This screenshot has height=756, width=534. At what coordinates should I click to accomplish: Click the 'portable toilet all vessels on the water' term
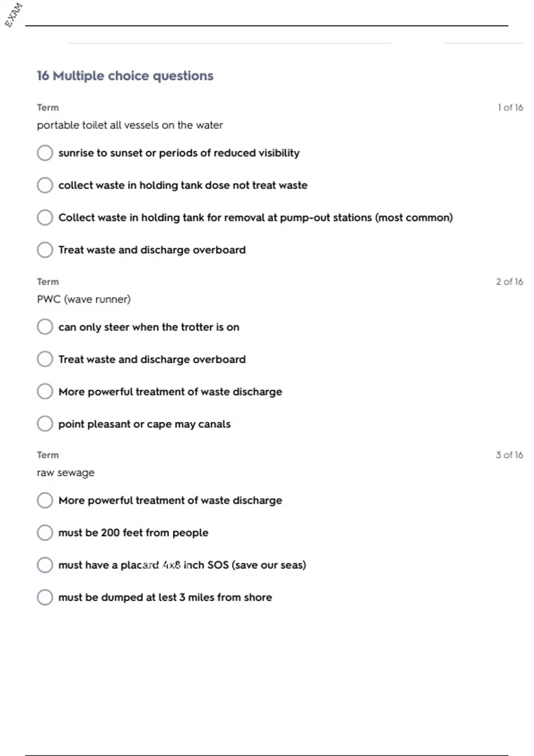[129, 125]
